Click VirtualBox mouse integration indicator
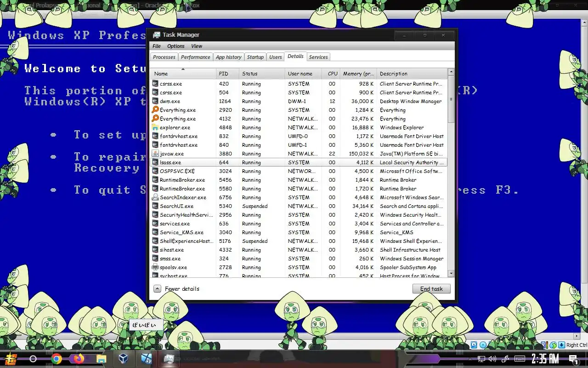 pos(553,345)
